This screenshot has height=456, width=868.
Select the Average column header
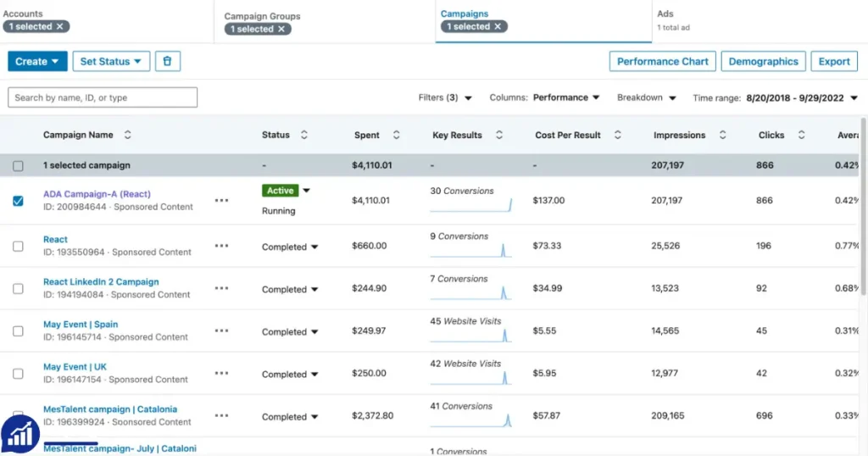(848, 135)
